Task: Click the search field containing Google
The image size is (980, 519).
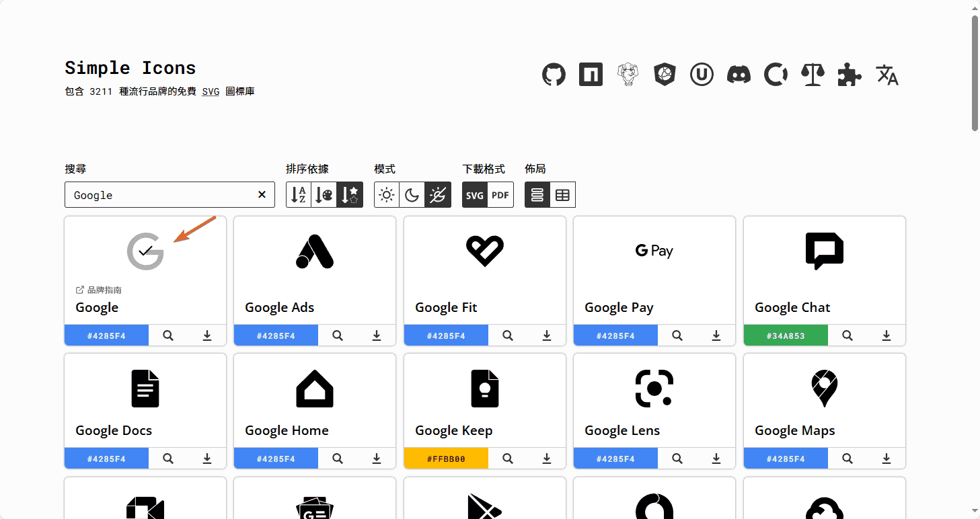Action: 169,195
